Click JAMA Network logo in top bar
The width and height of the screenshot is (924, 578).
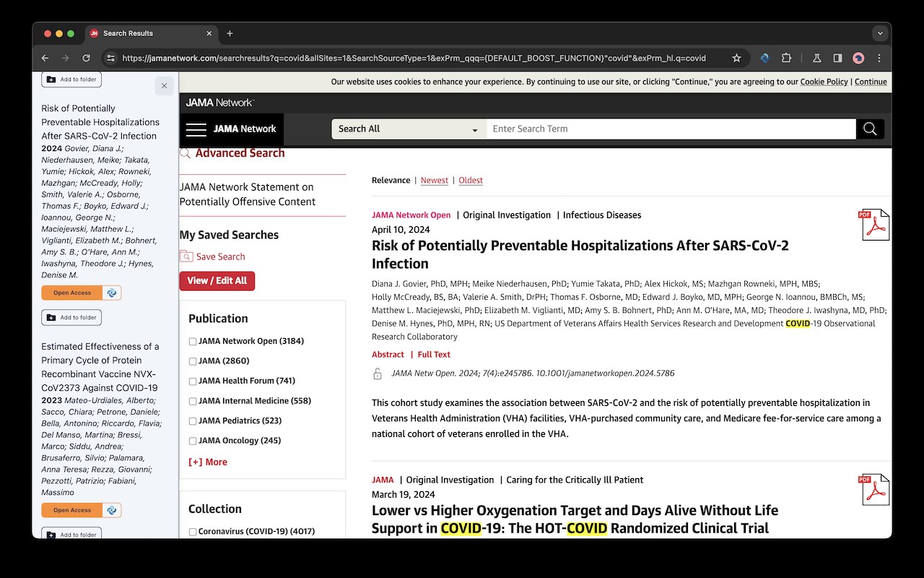point(219,103)
